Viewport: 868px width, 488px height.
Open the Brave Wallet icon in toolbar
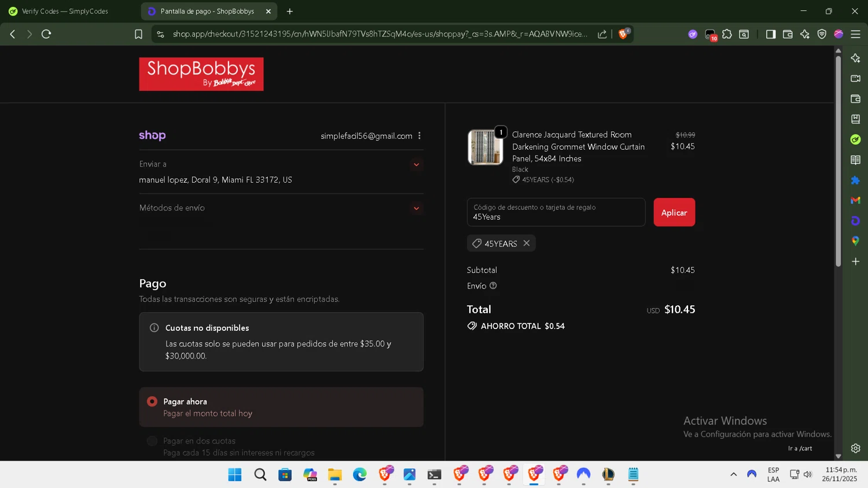click(x=788, y=34)
